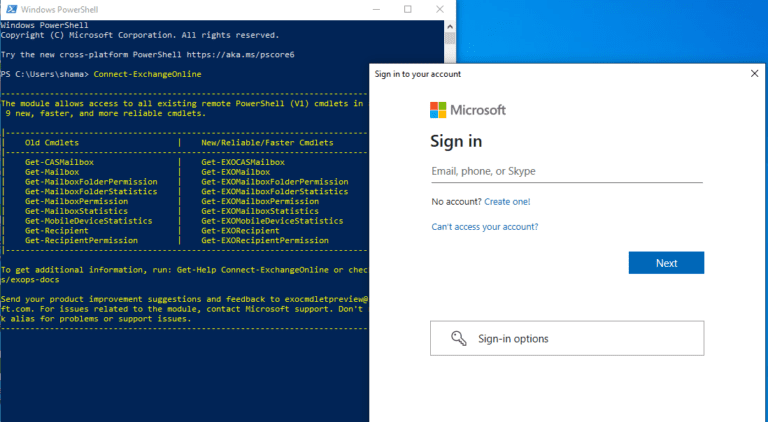
Task: Click the Sign in heading text
Action: (x=456, y=140)
